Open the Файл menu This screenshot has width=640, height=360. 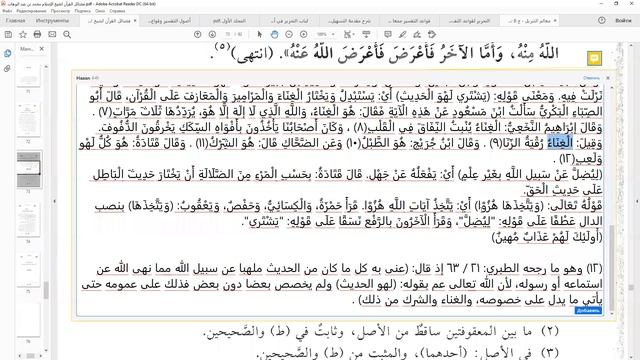7,11
